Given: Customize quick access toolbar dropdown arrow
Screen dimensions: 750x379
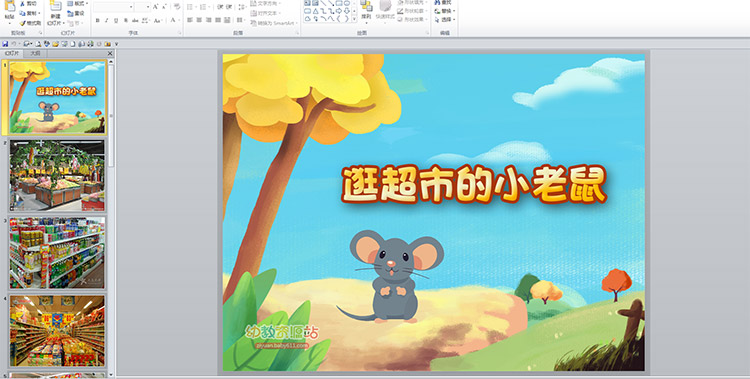Looking at the screenshot, I should coord(117,44).
